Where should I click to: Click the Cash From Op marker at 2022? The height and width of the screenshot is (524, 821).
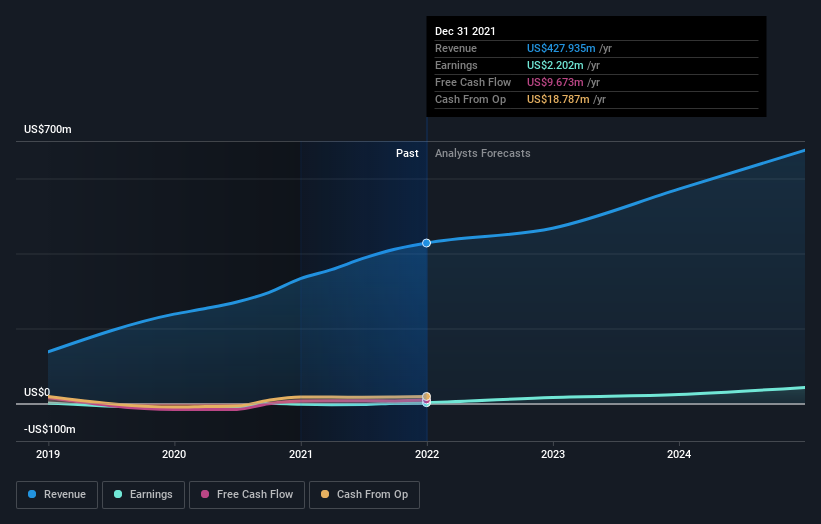click(x=427, y=396)
